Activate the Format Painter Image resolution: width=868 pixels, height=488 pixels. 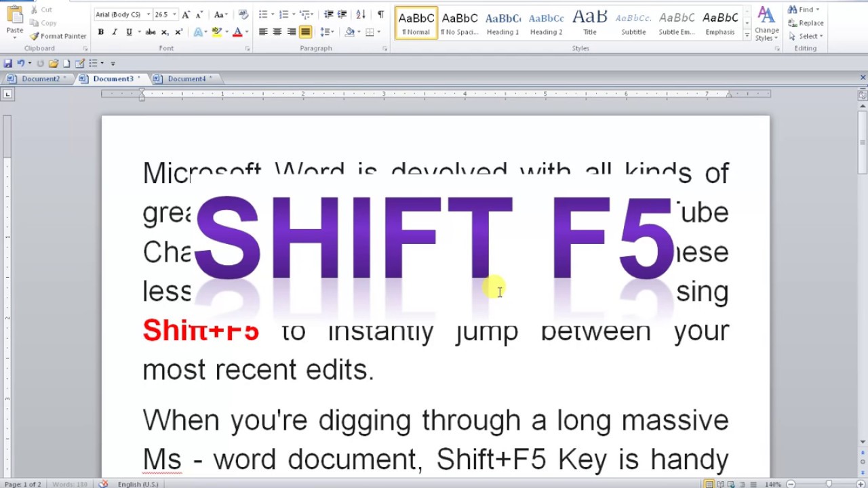[x=58, y=36]
